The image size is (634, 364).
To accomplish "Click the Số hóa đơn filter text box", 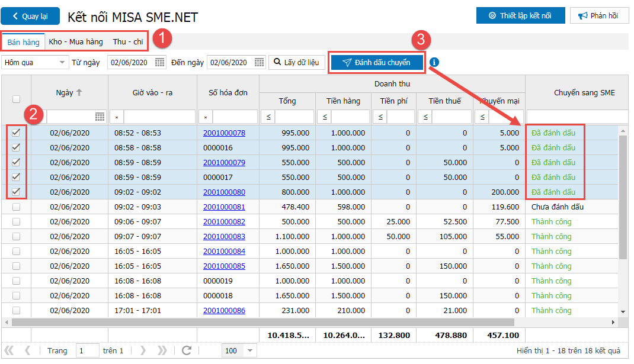I will [x=235, y=117].
